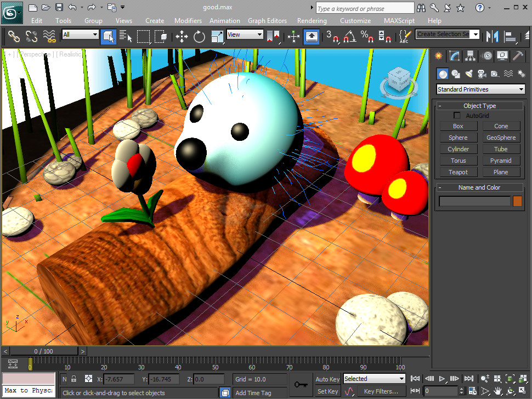
Task: Pick the Select and Scale tool
Action: (x=217, y=36)
